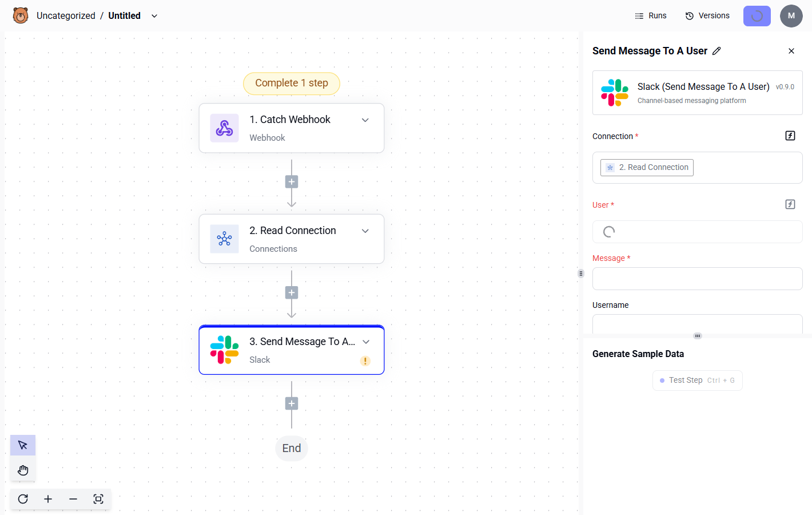
Task: Click inside the Message input field
Action: coord(697,279)
